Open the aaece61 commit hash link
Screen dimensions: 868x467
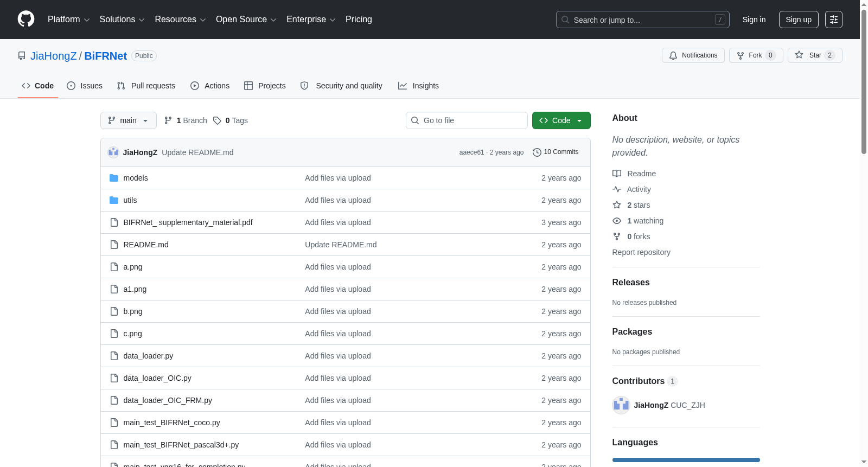[x=471, y=152]
